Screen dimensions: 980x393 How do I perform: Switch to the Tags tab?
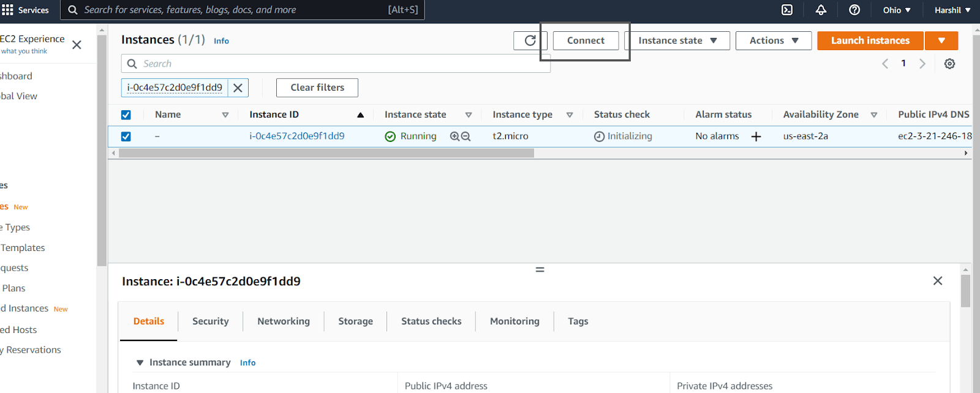(x=578, y=321)
